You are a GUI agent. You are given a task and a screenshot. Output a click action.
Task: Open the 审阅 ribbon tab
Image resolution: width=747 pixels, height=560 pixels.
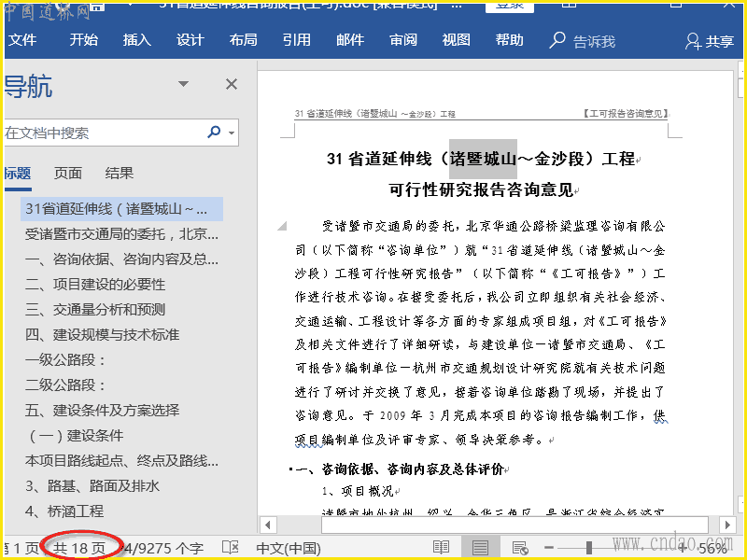point(403,40)
